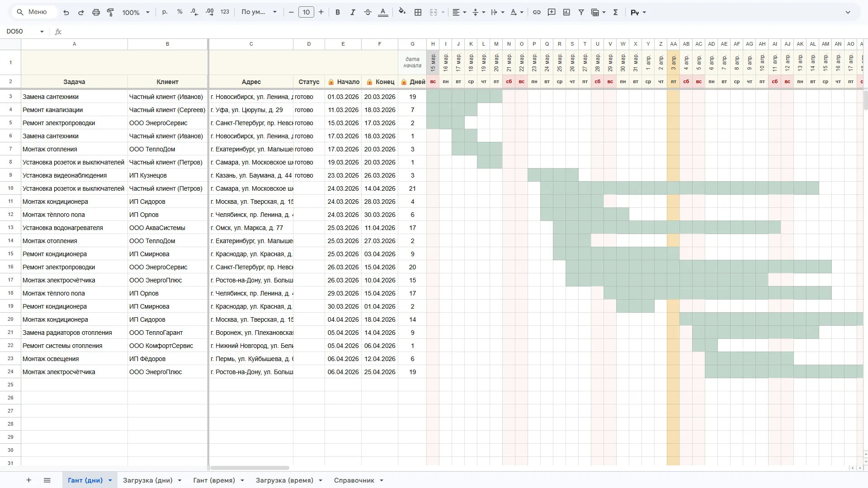Open the Гант (дни) tab menu arrow
The width and height of the screenshot is (868, 488).
[110, 480]
